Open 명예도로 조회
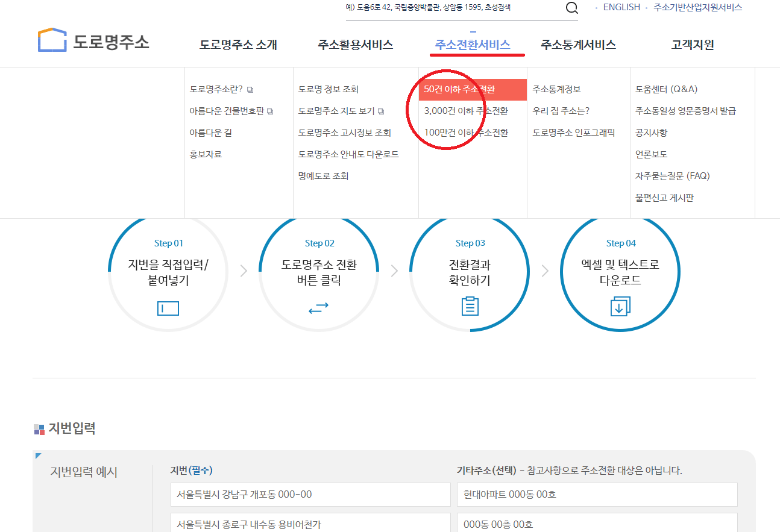780x532 pixels. click(323, 176)
